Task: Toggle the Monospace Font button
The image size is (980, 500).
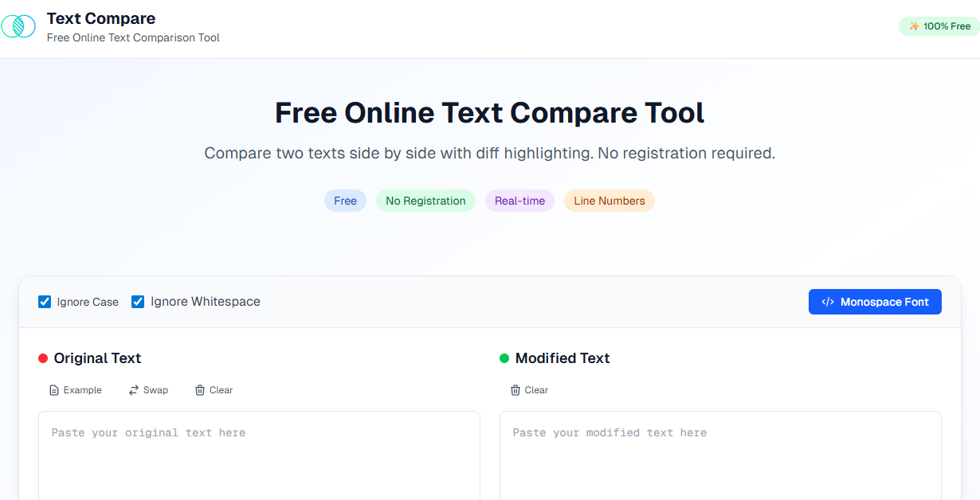Action: coord(875,302)
